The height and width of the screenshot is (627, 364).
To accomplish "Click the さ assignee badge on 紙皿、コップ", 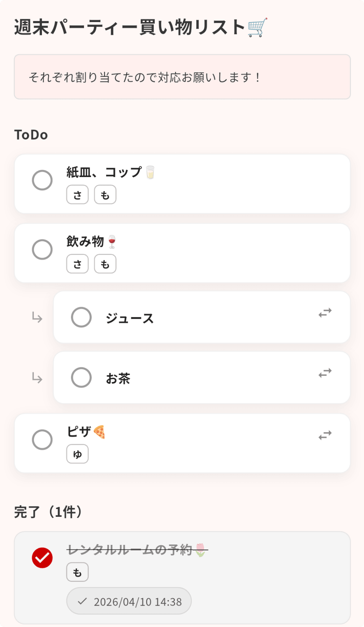I will (x=77, y=195).
